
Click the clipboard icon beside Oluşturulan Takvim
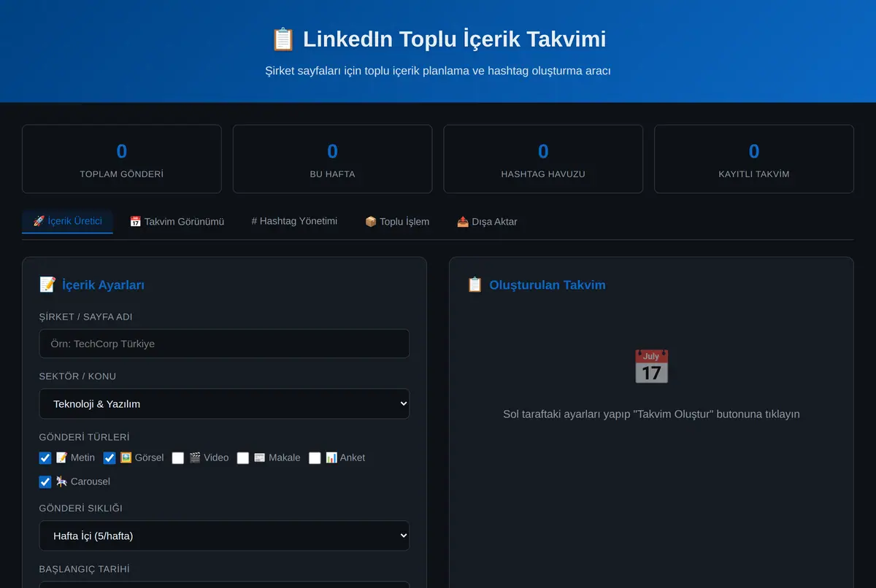(474, 285)
